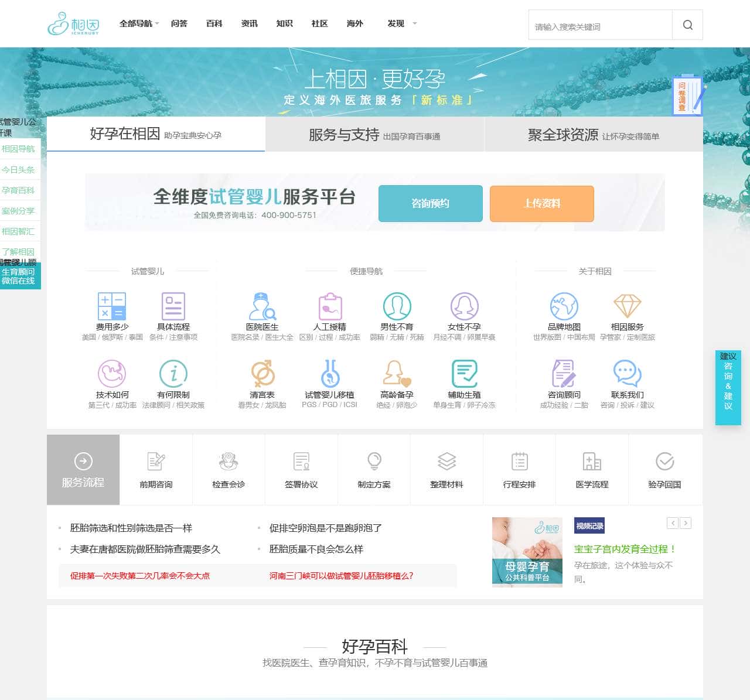Click the 品牌地图 globe icon
The image size is (750, 700).
[x=564, y=306]
